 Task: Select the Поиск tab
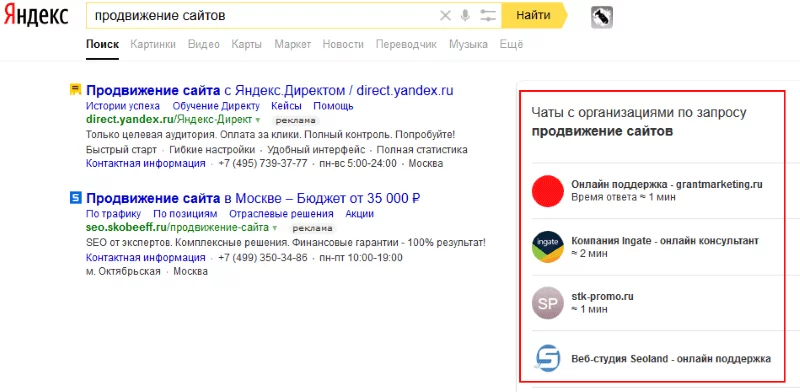[x=103, y=44]
